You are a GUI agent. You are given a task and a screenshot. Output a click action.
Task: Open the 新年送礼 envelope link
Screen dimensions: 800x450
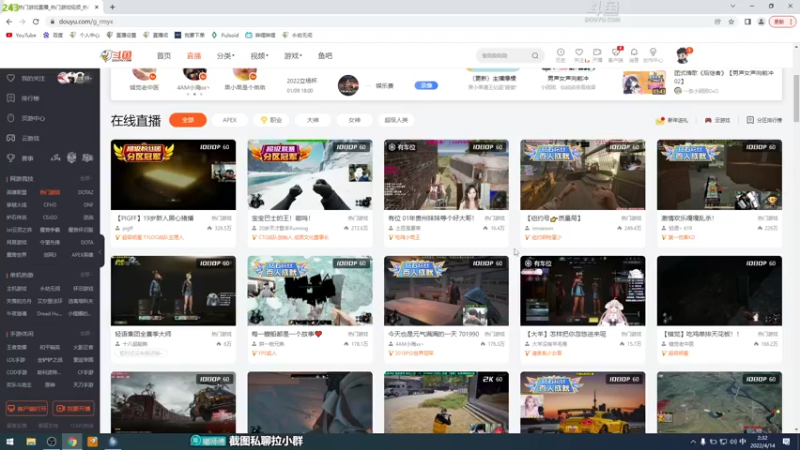672,120
